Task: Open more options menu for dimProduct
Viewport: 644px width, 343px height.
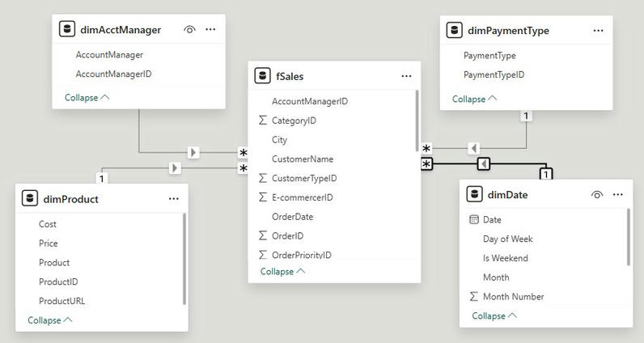Action: (x=174, y=198)
